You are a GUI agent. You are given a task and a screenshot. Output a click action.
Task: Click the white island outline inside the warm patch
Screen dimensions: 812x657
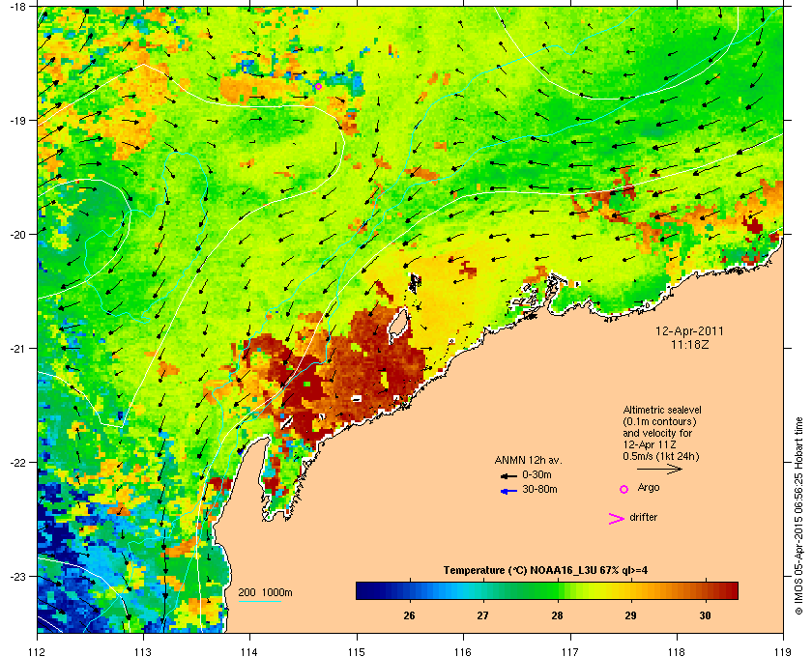coord(397,326)
